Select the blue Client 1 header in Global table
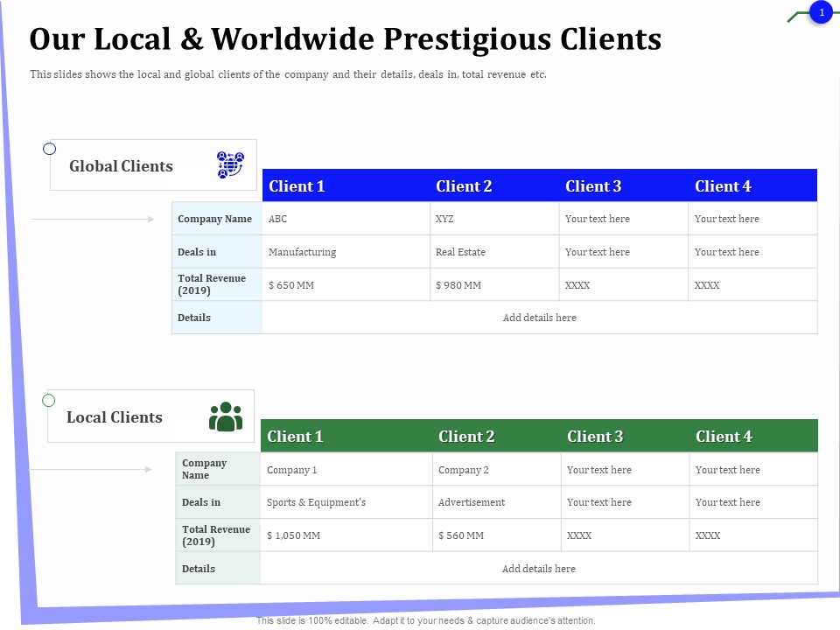Image resolution: width=840 pixels, height=630 pixels. 346,185
